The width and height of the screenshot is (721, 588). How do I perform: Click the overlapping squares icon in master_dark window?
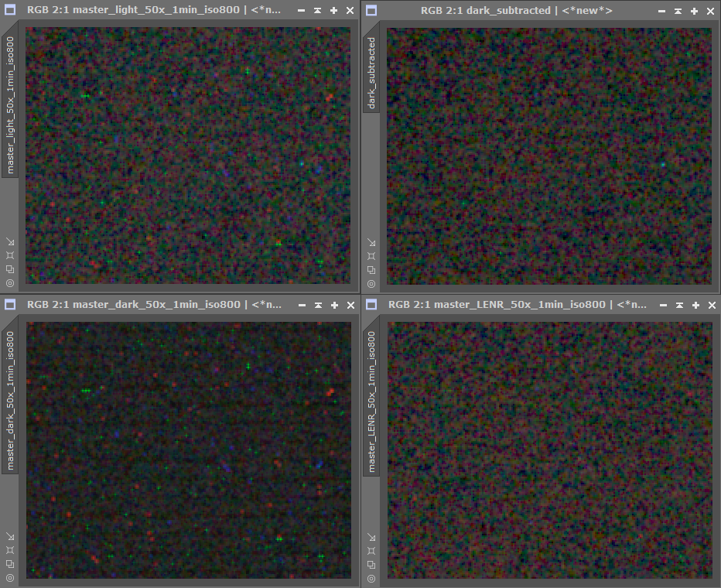[10, 564]
